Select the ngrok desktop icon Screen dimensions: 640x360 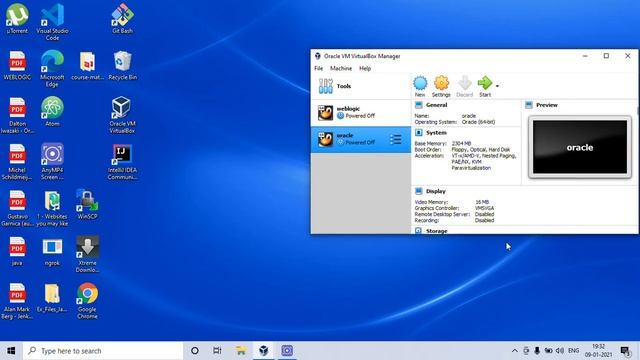pos(52,251)
